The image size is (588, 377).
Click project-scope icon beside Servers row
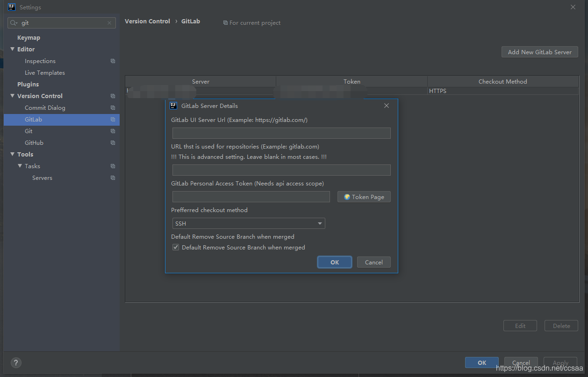[113, 178]
